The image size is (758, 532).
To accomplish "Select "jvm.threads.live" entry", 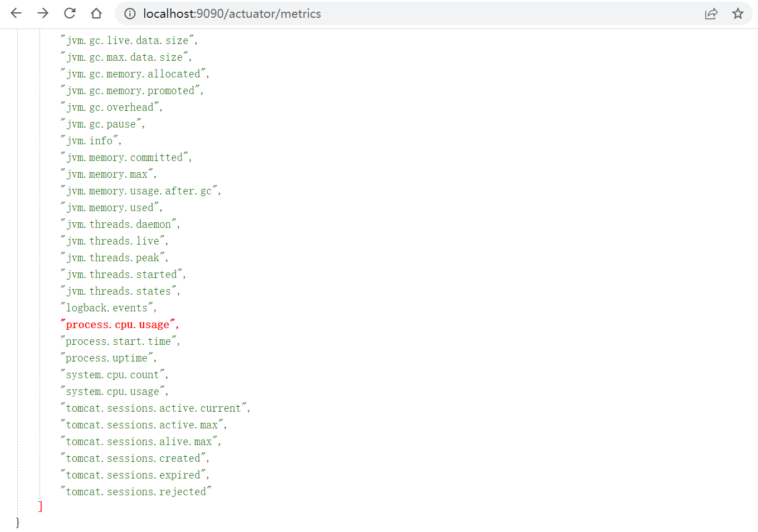I will tap(113, 241).
